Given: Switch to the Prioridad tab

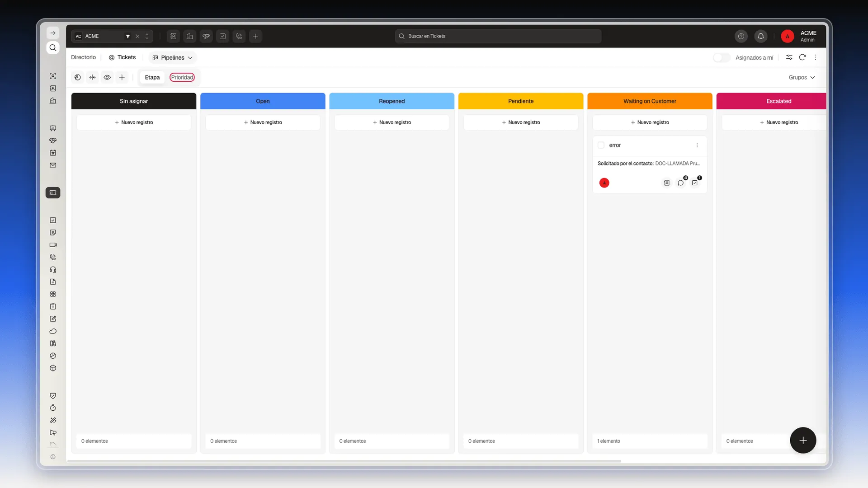Looking at the screenshot, I should pos(182,77).
